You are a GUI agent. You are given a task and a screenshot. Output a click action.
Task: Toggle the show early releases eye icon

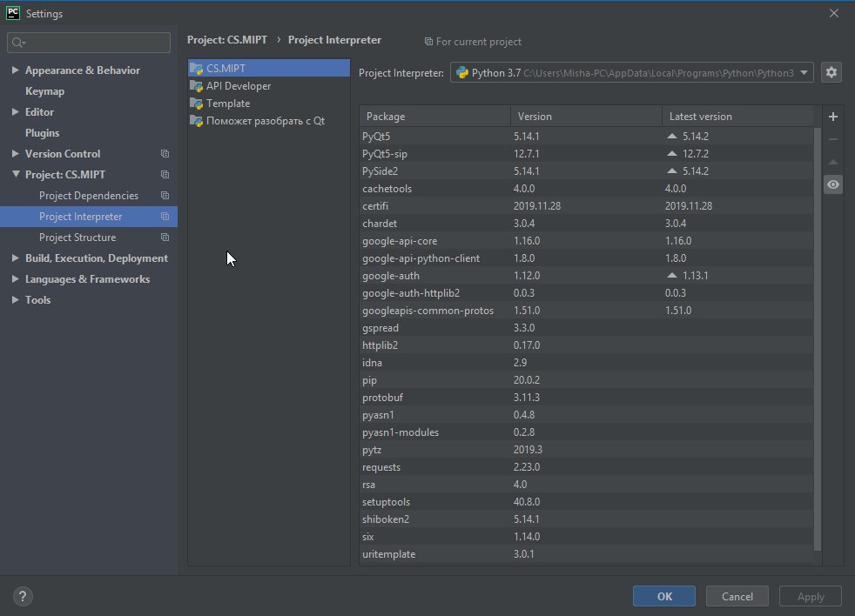click(832, 184)
